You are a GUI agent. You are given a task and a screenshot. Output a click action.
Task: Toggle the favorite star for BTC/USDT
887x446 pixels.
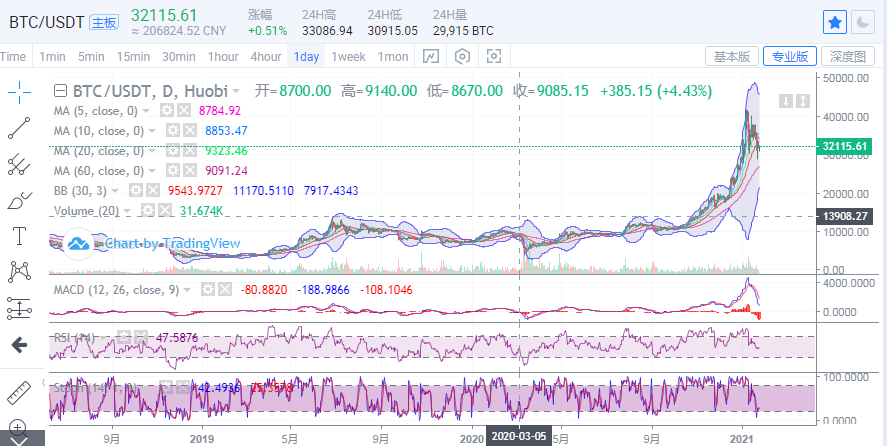[x=835, y=21]
